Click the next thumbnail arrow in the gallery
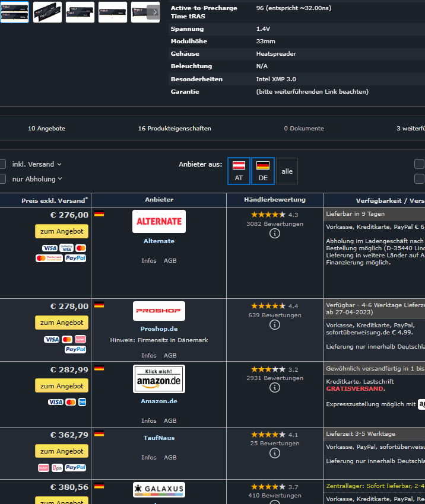The width and height of the screenshot is (425, 504). [154, 12]
